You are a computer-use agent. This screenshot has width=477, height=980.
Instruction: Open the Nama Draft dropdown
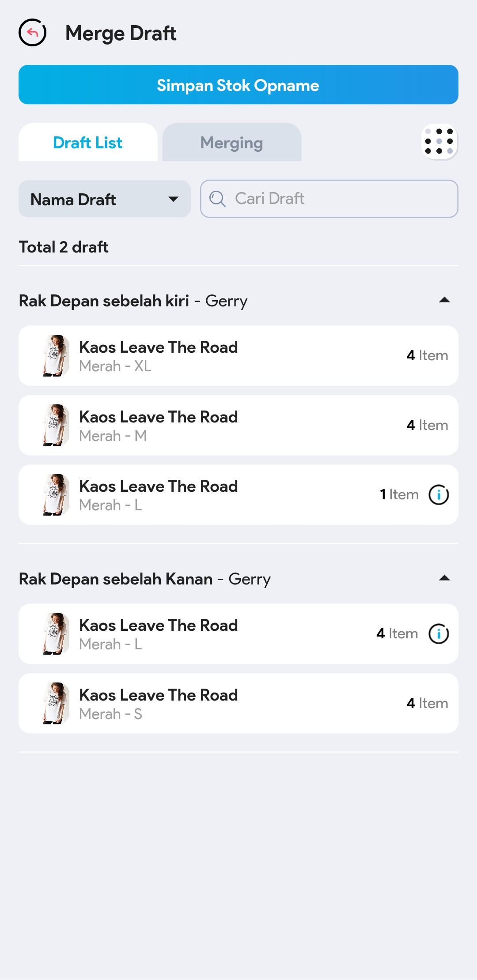(104, 199)
